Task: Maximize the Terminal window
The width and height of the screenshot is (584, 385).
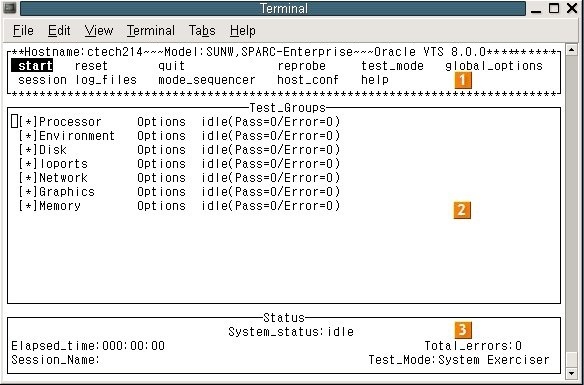Action: point(554,8)
